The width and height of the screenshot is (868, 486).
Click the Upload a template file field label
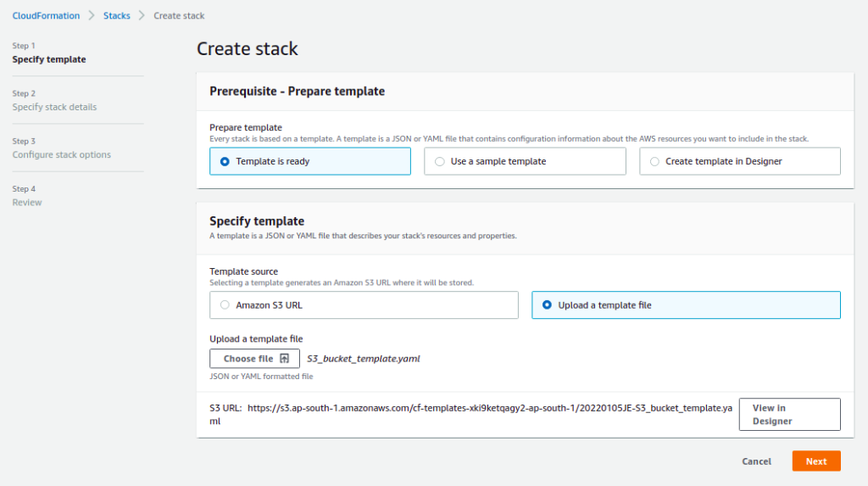[x=256, y=338]
